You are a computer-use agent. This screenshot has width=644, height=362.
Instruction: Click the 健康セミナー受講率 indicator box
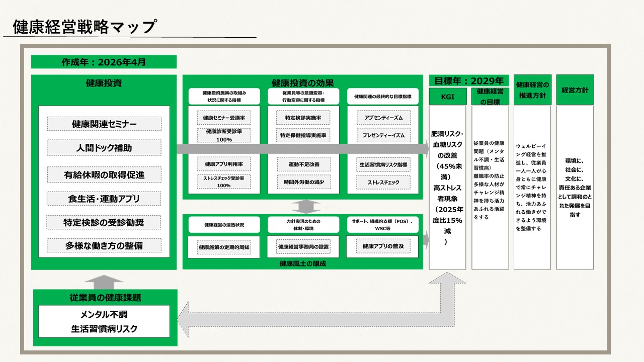pos(224,118)
